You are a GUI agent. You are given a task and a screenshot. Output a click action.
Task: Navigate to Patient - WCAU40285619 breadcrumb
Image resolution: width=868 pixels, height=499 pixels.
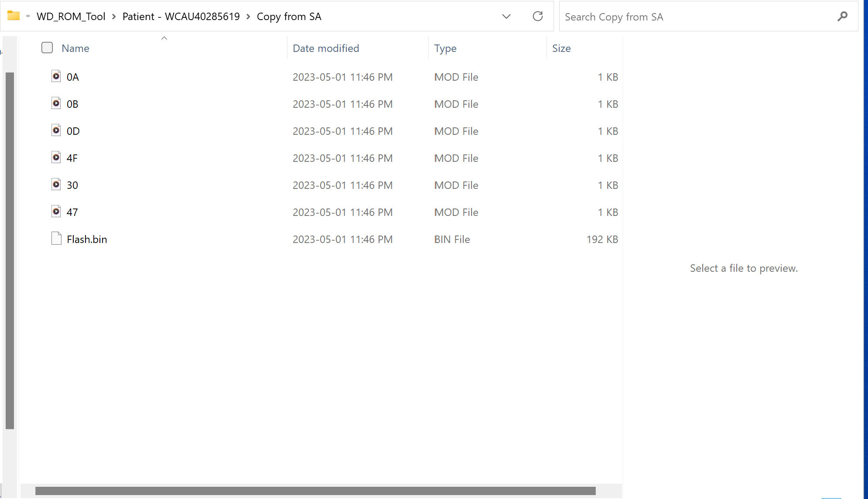click(x=181, y=17)
